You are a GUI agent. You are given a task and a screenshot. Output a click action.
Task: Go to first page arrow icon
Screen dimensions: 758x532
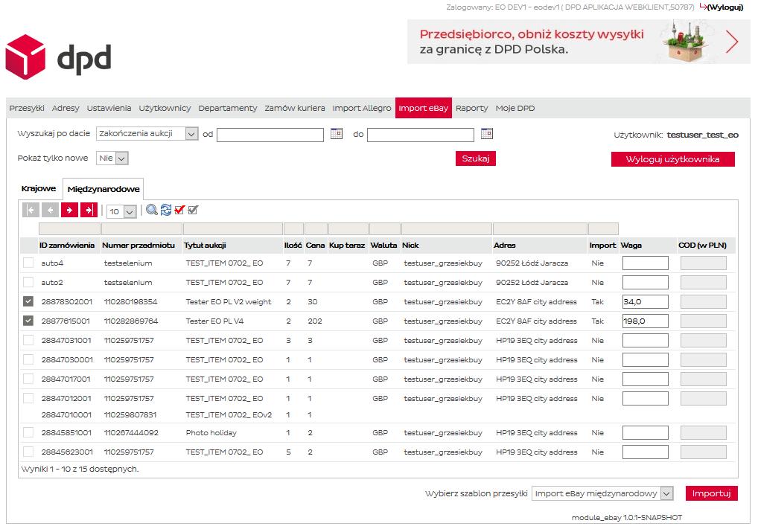(31, 210)
